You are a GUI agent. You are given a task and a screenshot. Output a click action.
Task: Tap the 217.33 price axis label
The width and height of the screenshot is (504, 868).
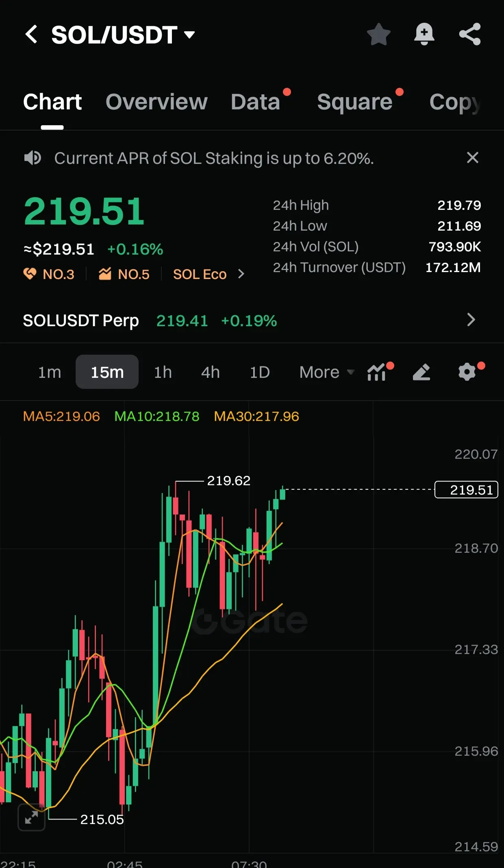(x=476, y=650)
